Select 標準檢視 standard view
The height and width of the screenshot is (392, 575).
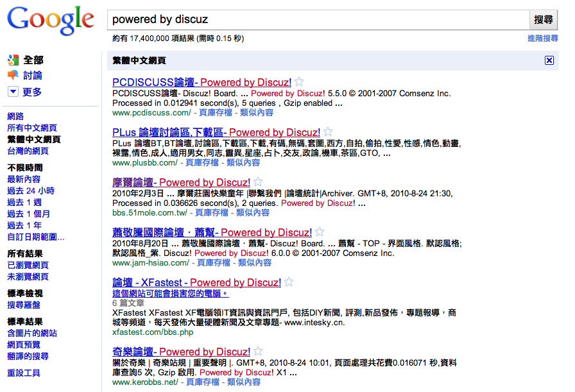click(25, 293)
